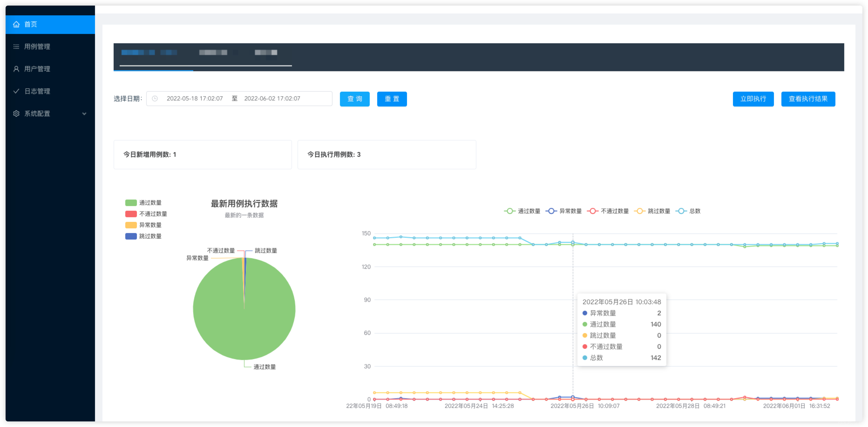Click the checkmark icon beside 日志管理
Viewport: 868px width, 427px height.
[16, 91]
